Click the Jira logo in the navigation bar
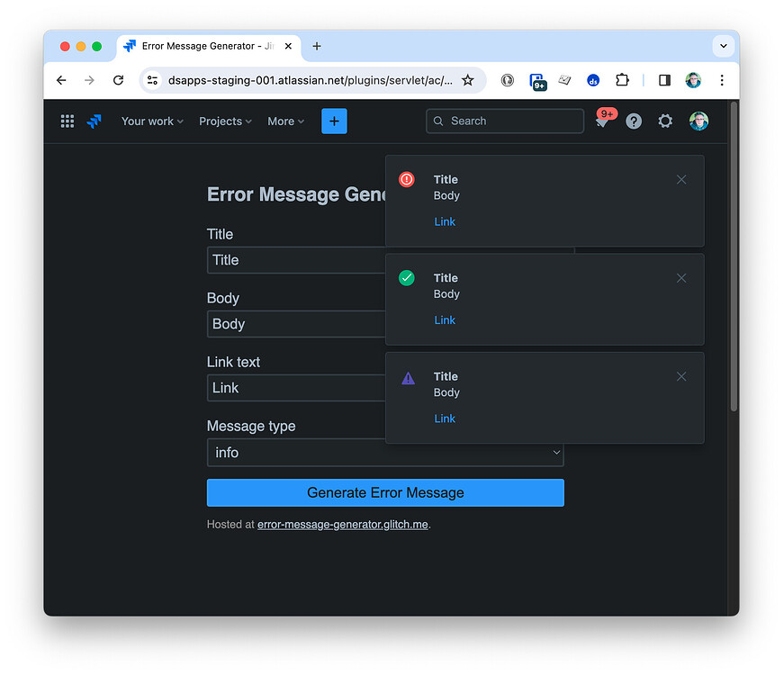The width and height of the screenshot is (784, 675). (94, 121)
